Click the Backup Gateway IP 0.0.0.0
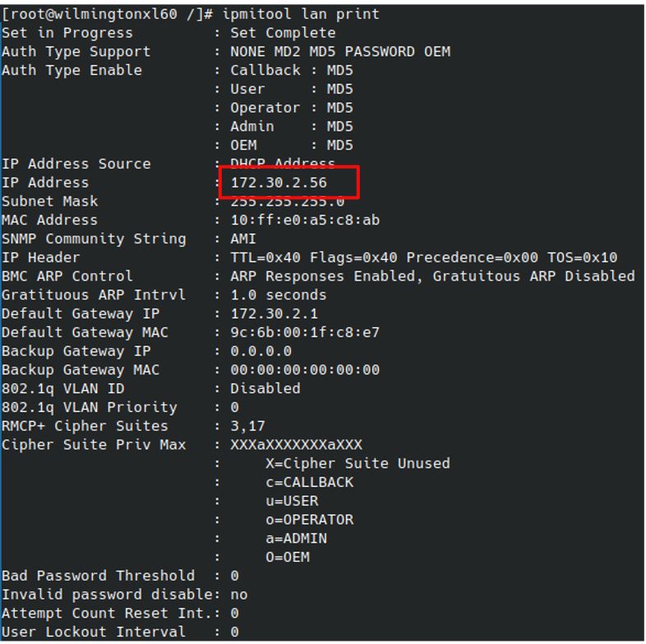This screenshot has width=646, height=644. 261,351
